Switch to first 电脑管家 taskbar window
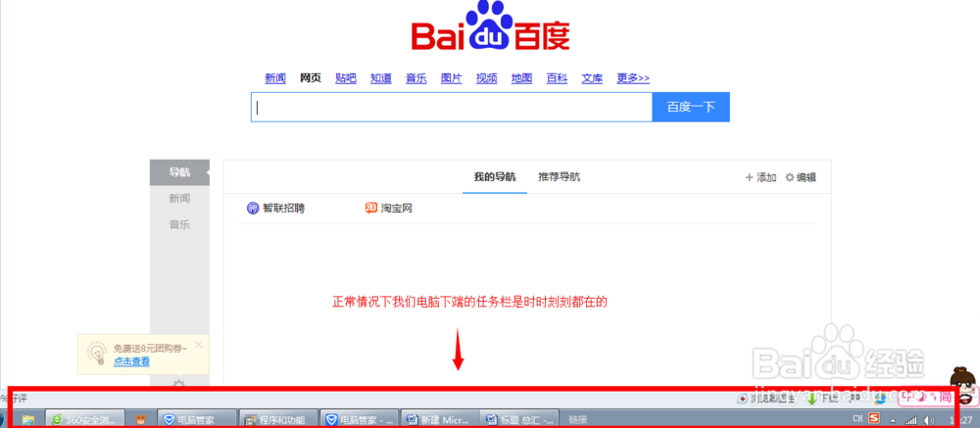 197,420
